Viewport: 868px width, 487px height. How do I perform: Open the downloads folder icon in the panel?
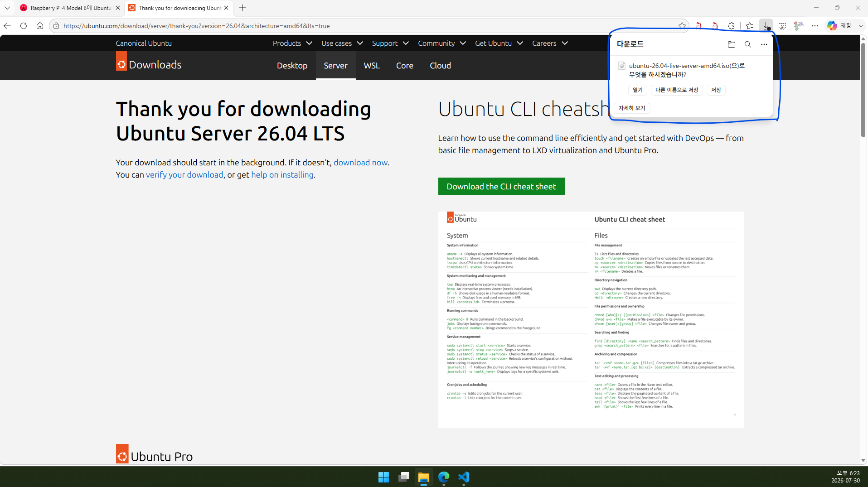[731, 44]
